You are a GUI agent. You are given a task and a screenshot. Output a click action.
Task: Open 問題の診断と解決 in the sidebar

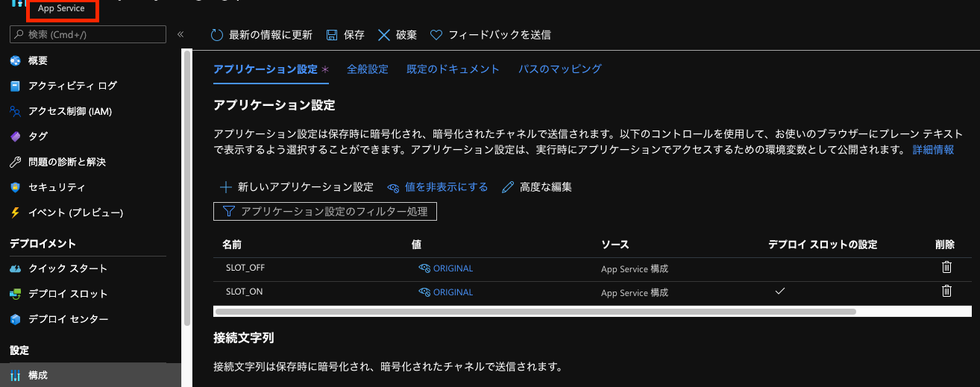[x=67, y=162]
